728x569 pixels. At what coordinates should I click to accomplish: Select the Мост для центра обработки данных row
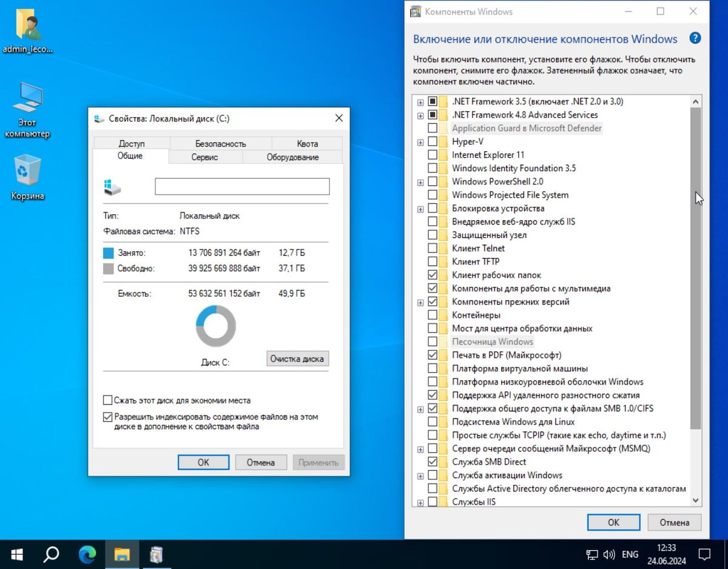point(522,328)
